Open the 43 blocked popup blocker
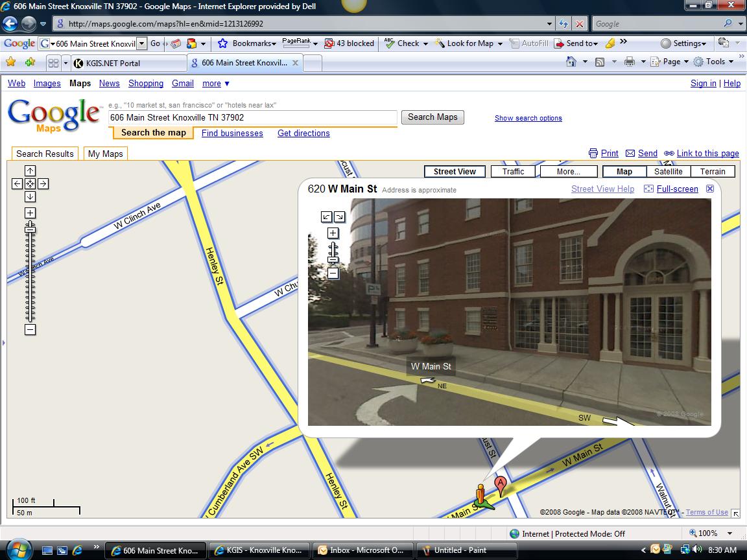The width and height of the screenshot is (747, 560). [350, 43]
